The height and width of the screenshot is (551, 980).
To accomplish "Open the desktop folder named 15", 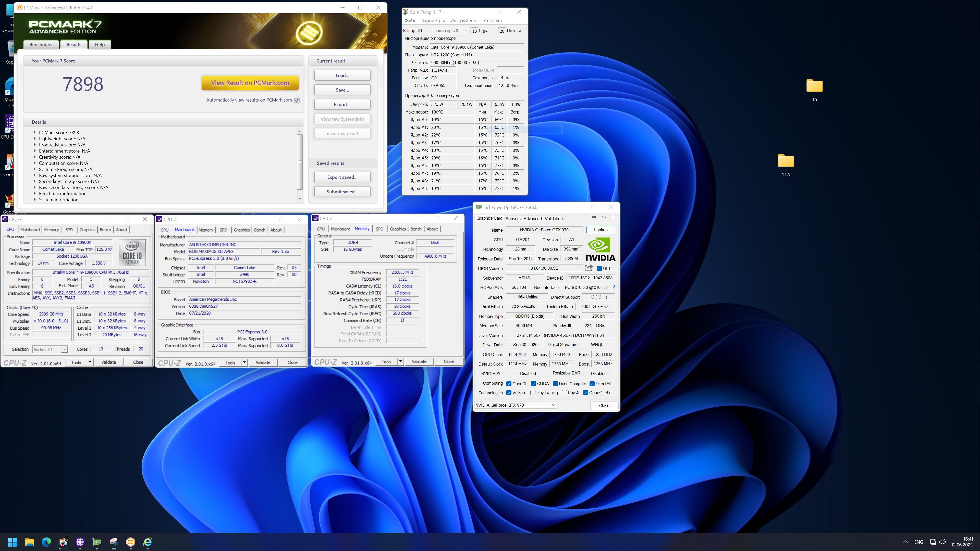I will [815, 91].
